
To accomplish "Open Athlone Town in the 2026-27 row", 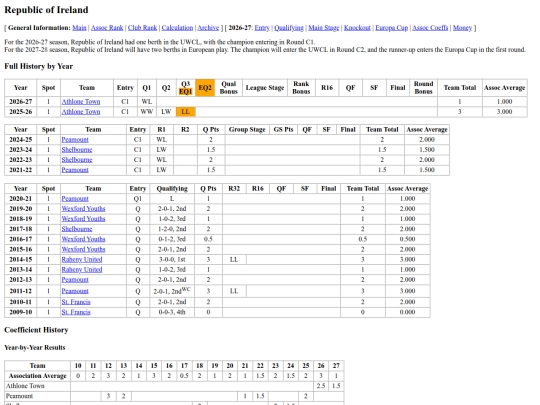I will (x=81, y=102).
